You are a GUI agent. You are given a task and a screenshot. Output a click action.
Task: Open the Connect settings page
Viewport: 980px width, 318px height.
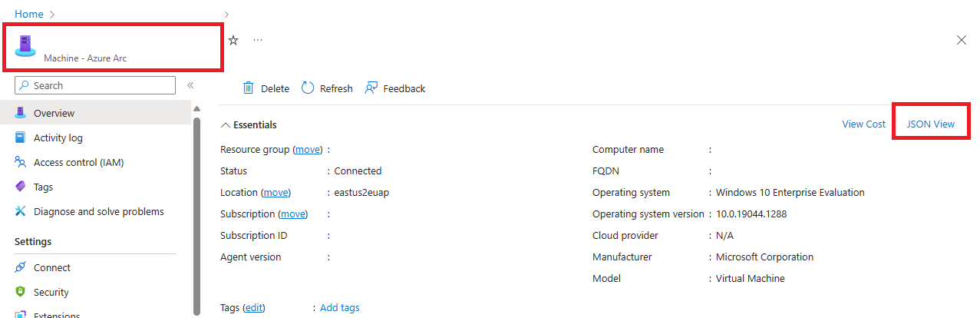(51, 267)
